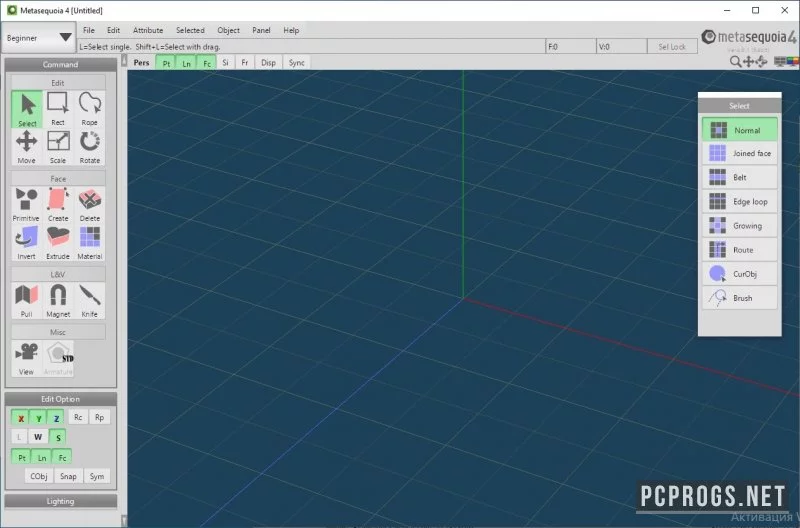Choose Route selection mode
This screenshot has height=528, width=800.
tap(740, 249)
